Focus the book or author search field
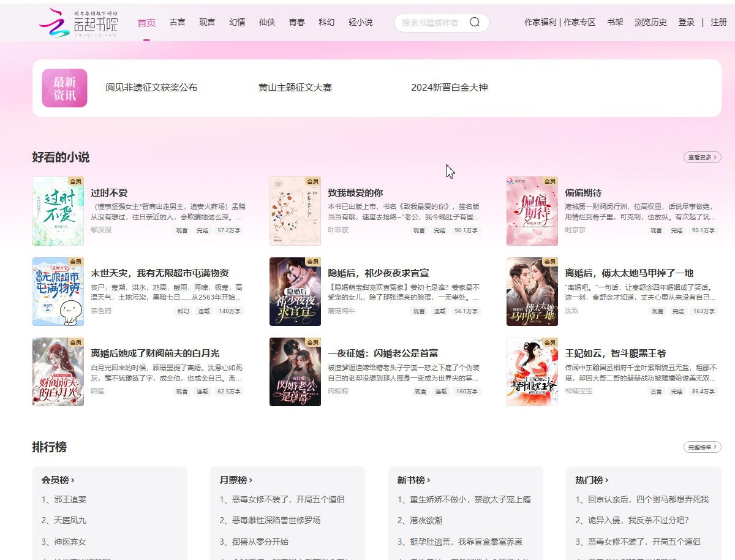 431,23
